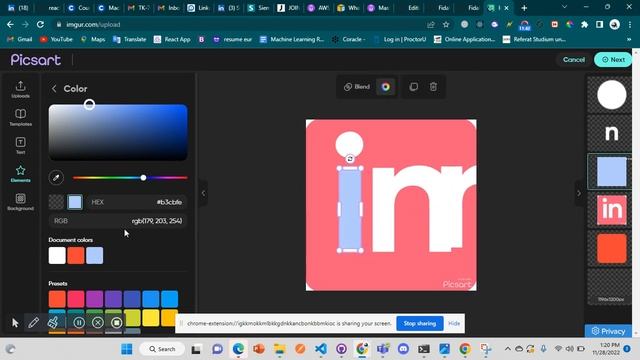Click the Next button
Screen dimensions: 640x360
613,60
